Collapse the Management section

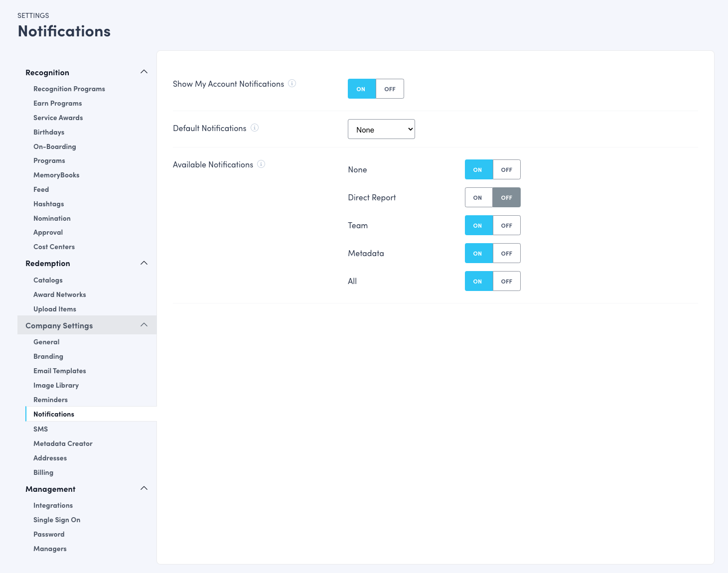[144, 488]
